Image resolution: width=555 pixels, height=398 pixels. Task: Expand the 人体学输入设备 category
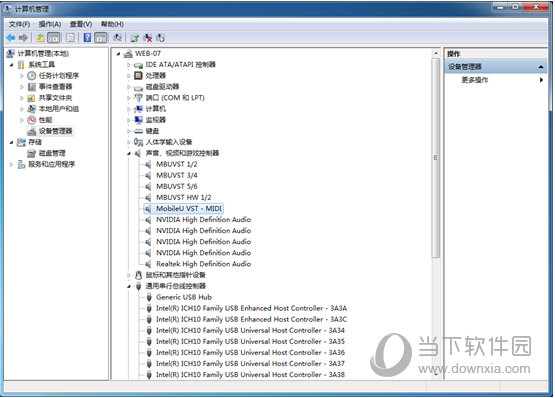pyautogui.click(x=129, y=142)
